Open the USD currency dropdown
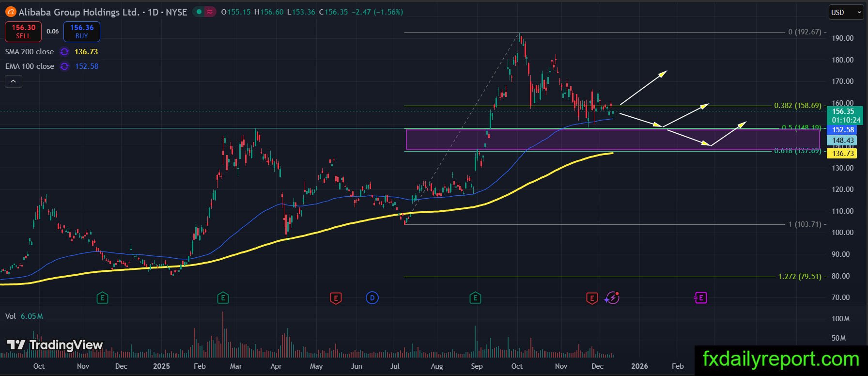This screenshot has height=376, width=868. tap(846, 13)
